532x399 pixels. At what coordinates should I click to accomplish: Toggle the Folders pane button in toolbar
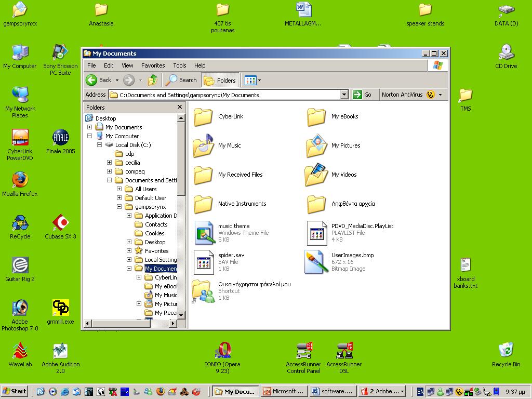pos(220,80)
